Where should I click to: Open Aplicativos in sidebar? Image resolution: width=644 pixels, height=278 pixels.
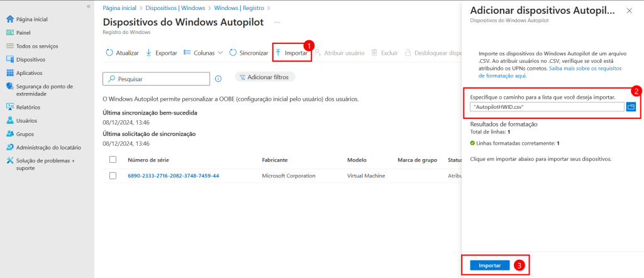coord(25,73)
